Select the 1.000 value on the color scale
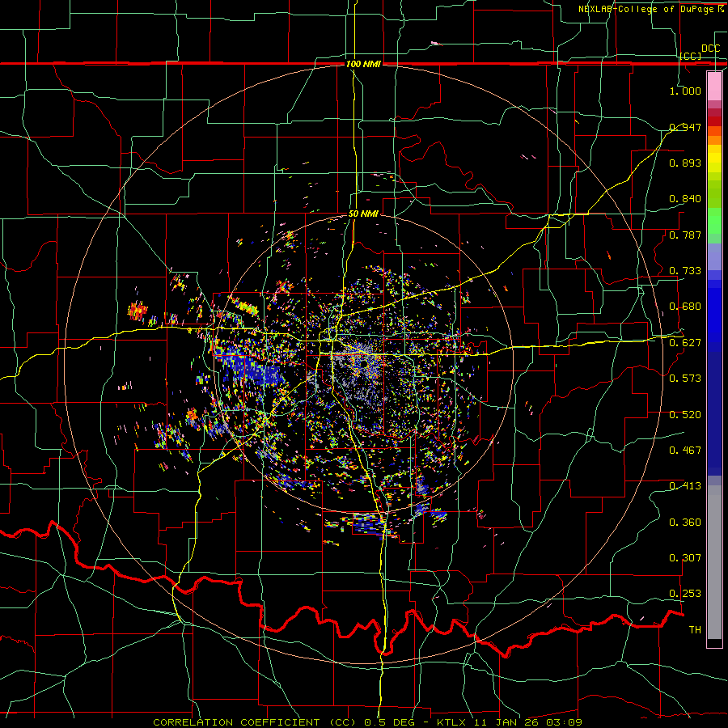Image resolution: width=728 pixels, height=728 pixels. (x=685, y=91)
